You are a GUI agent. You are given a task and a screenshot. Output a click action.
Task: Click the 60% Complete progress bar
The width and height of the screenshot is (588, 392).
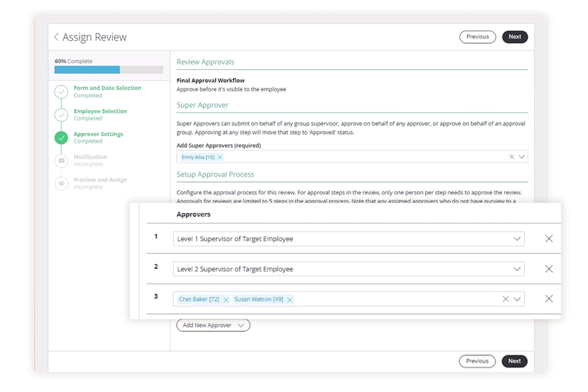click(108, 70)
